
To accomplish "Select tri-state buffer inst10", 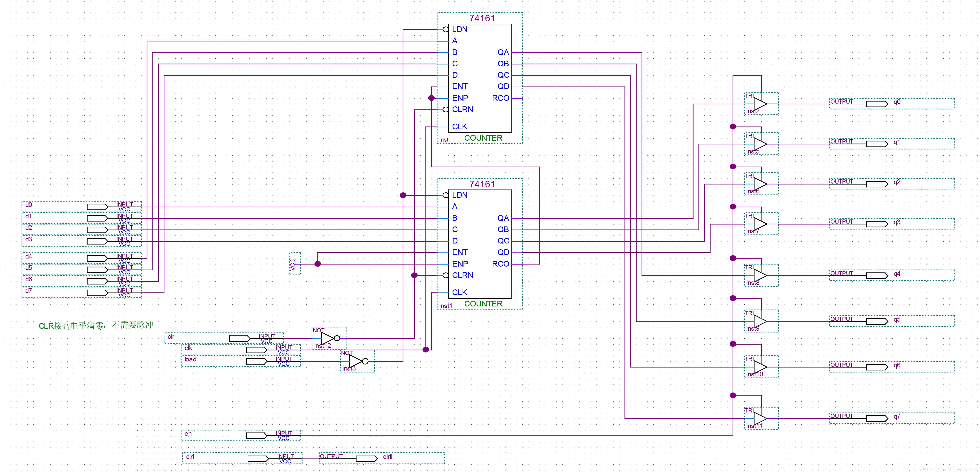I will (761, 367).
